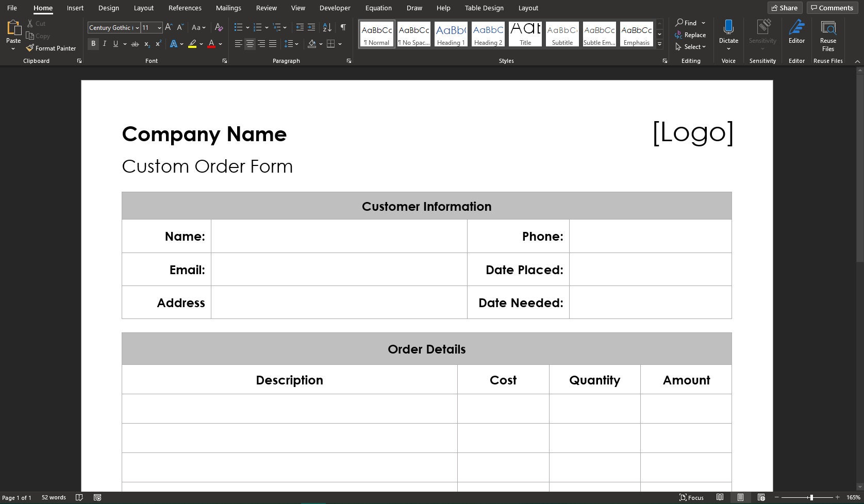The image size is (864, 504).
Task: Apply subscript formatting
Action: click(147, 44)
